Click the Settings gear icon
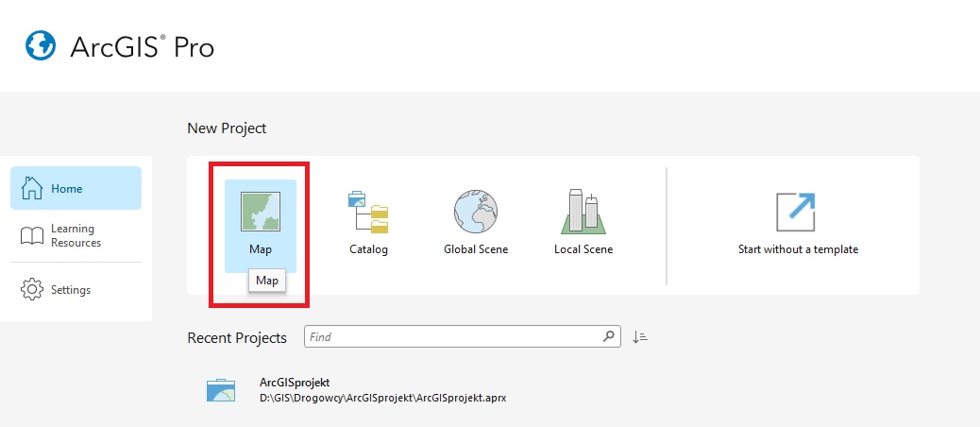This screenshot has width=980, height=427. tap(32, 289)
